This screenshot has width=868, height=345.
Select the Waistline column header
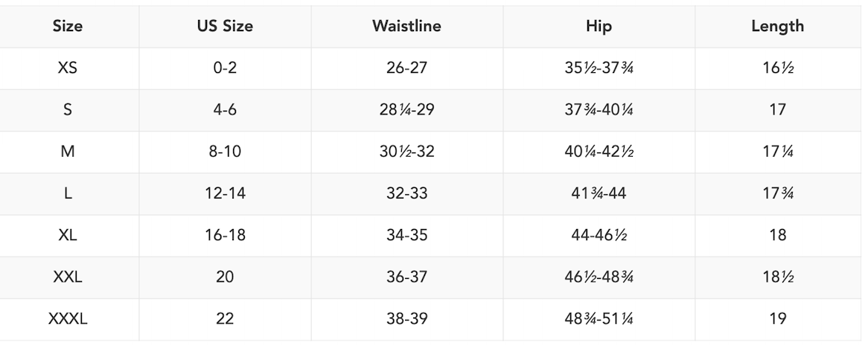[406, 26]
